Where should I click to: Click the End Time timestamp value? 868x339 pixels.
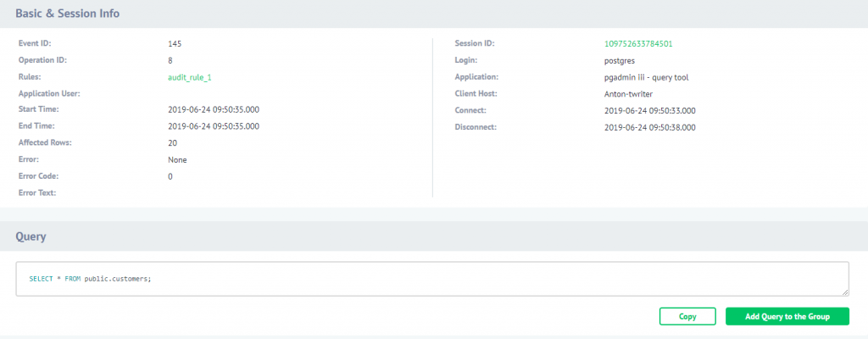point(214,126)
